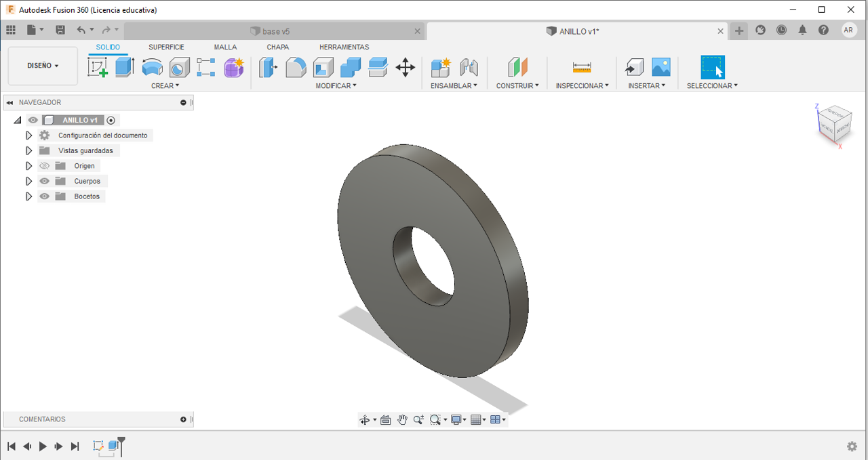Viewport: 868px width, 460px height.
Task: Open the data panel grid icon
Action: (11, 30)
